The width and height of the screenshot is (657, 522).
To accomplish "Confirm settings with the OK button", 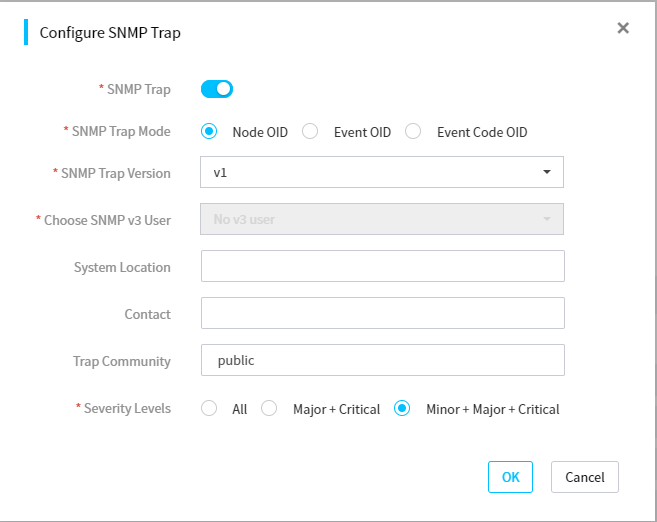I will pyautogui.click(x=510, y=477).
